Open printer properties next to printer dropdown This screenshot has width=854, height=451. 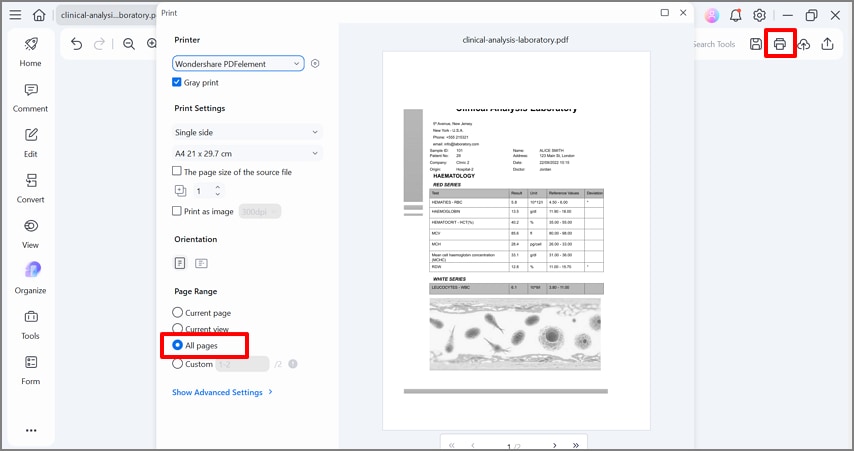(x=315, y=64)
